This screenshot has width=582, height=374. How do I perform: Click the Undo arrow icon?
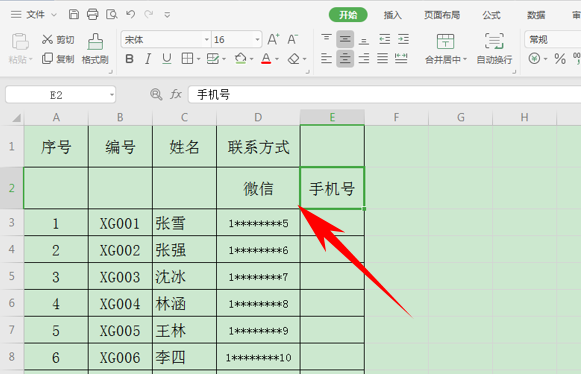point(130,14)
